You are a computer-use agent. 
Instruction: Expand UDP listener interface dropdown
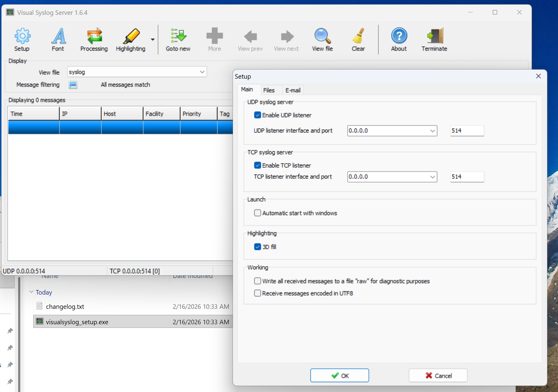click(432, 131)
